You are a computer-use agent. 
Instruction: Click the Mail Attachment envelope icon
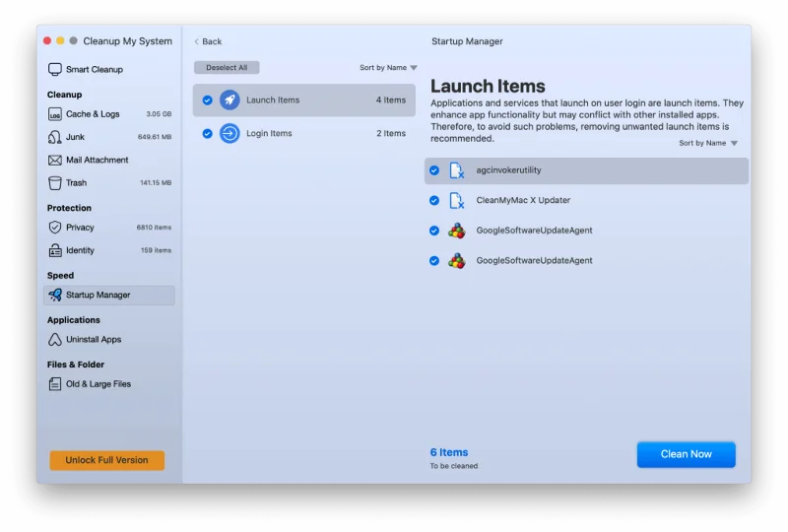click(55, 160)
